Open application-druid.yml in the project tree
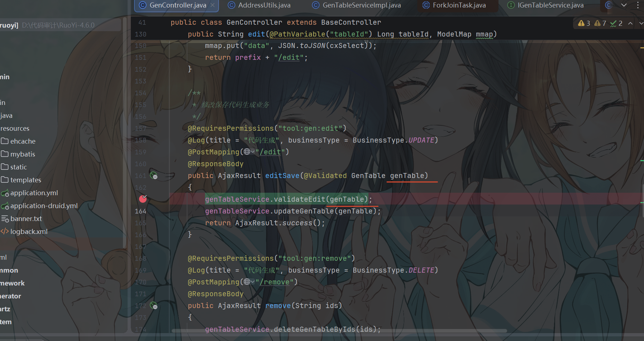Image resolution: width=644 pixels, height=341 pixels. [x=39, y=206]
